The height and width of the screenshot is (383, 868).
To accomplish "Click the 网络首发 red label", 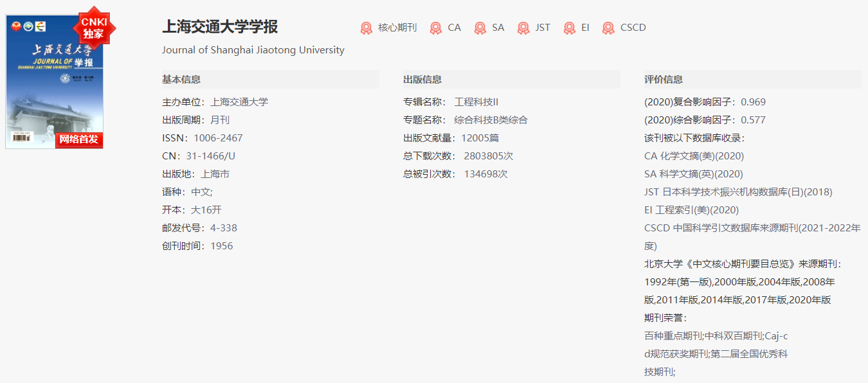I will [79, 139].
